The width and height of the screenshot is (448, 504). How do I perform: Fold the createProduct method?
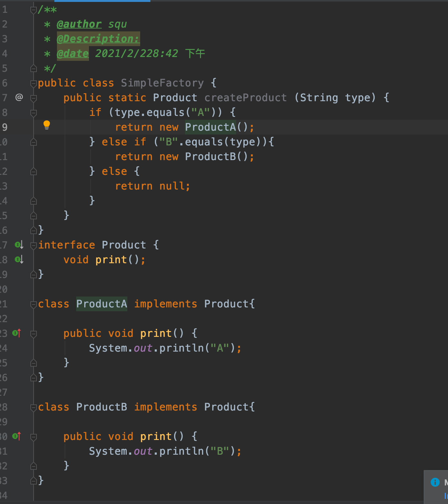coord(34,98)
